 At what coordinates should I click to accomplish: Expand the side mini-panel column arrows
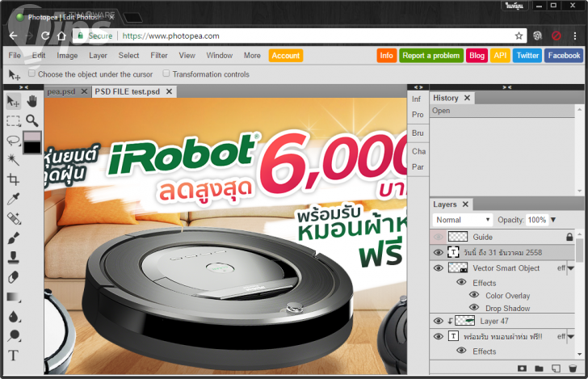point(418,87)
